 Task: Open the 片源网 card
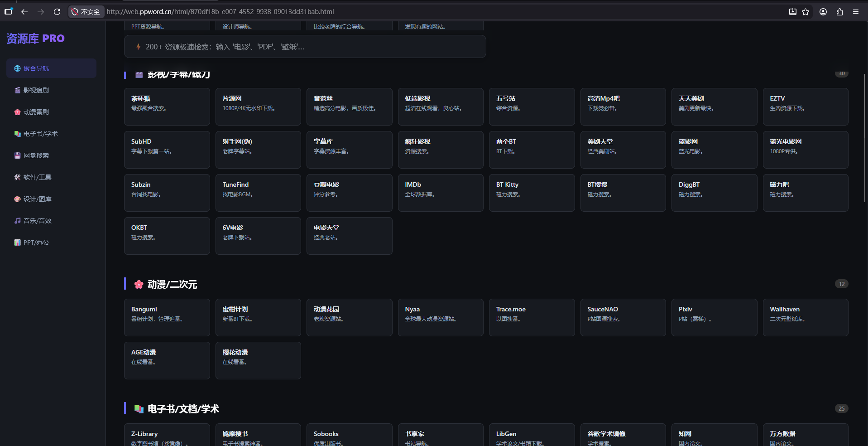click(x=258, y=107)
